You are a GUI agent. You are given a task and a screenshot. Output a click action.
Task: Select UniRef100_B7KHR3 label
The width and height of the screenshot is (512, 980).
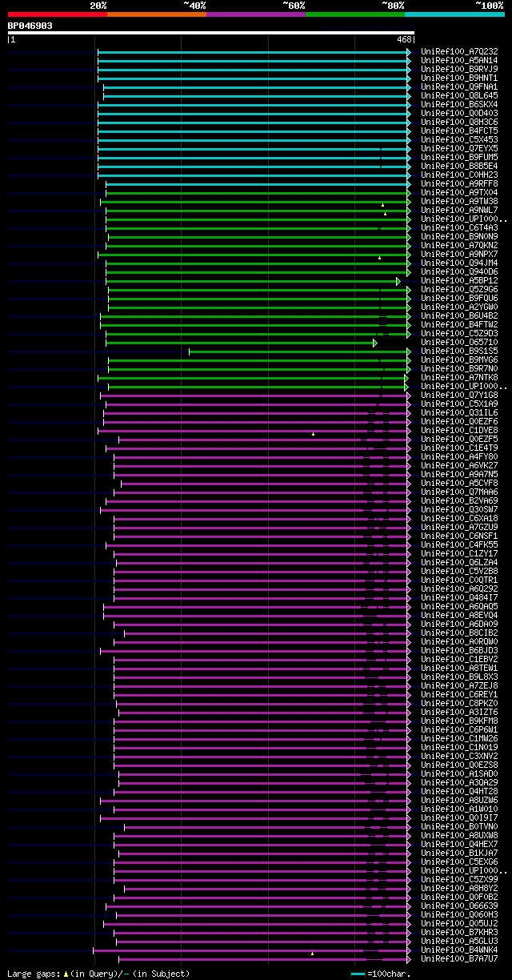point(459,933)
